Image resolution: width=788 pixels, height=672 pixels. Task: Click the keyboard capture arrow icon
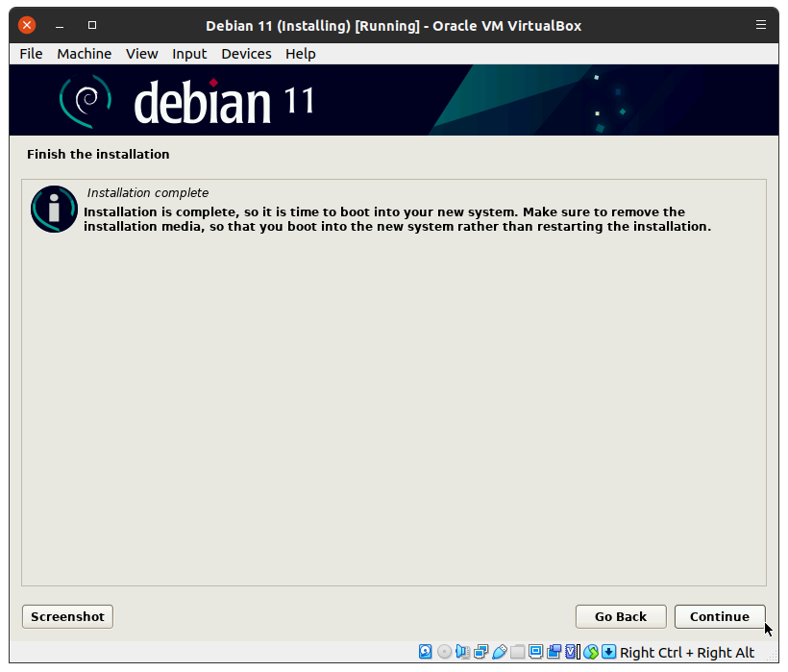point(609,652)
